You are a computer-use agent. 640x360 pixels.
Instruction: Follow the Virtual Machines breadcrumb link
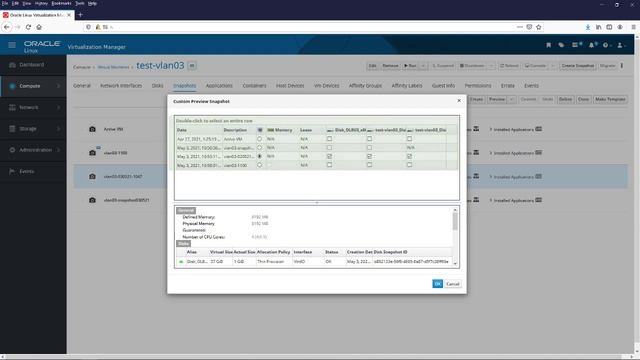point(113,67)
